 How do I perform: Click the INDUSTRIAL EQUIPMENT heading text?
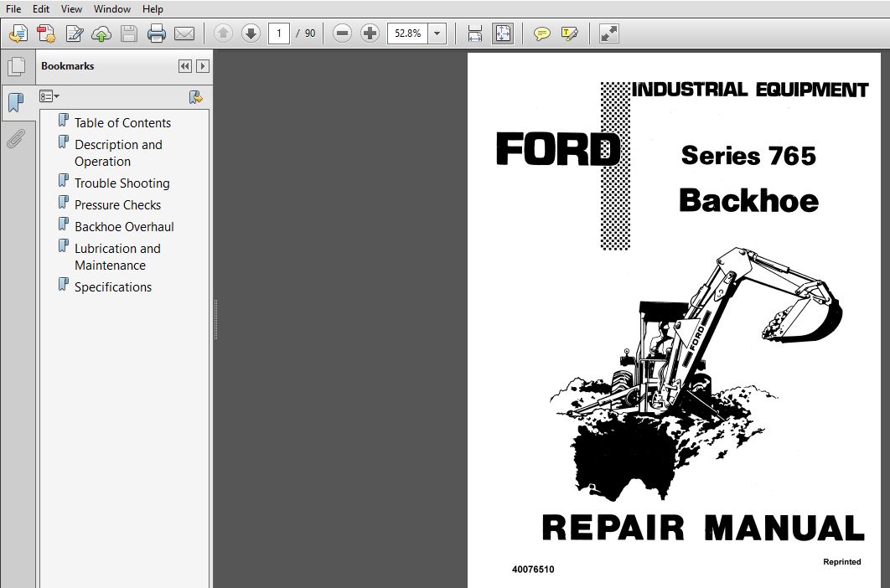(750, 90)
